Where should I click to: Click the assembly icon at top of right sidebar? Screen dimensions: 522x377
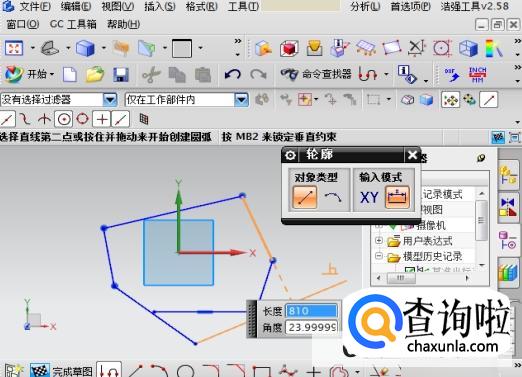(x=508, y=175)
